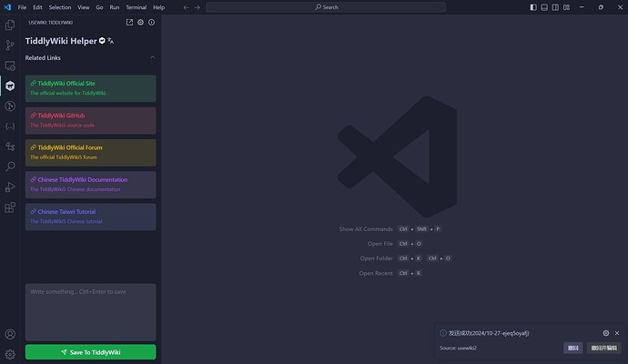The height and width of the screenshot is (364, 628).
Task: Select the TiddlyWiki cat icon in activity bar
Action: [x=10, y=86]
